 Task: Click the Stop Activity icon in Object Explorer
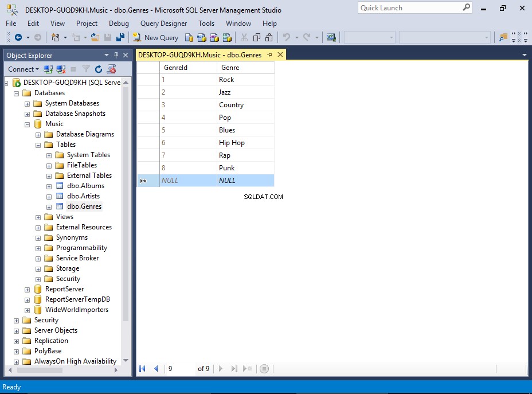(x=73, y=69)
